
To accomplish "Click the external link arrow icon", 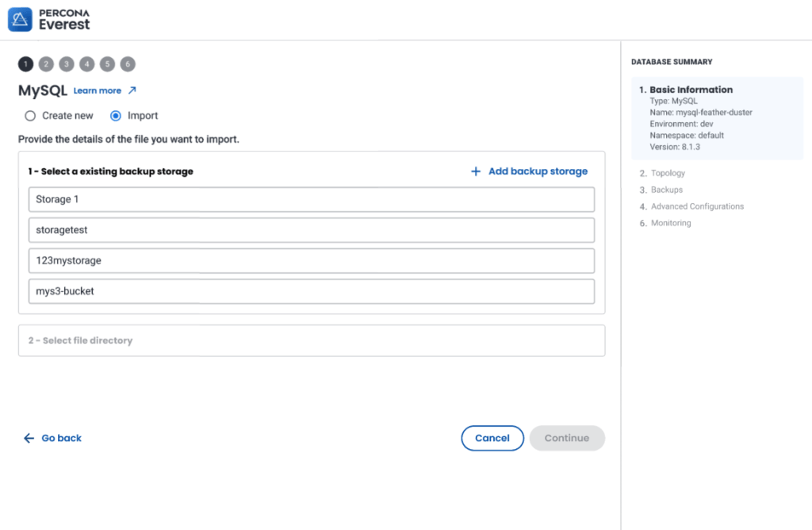I will click(x=132, y=90).
